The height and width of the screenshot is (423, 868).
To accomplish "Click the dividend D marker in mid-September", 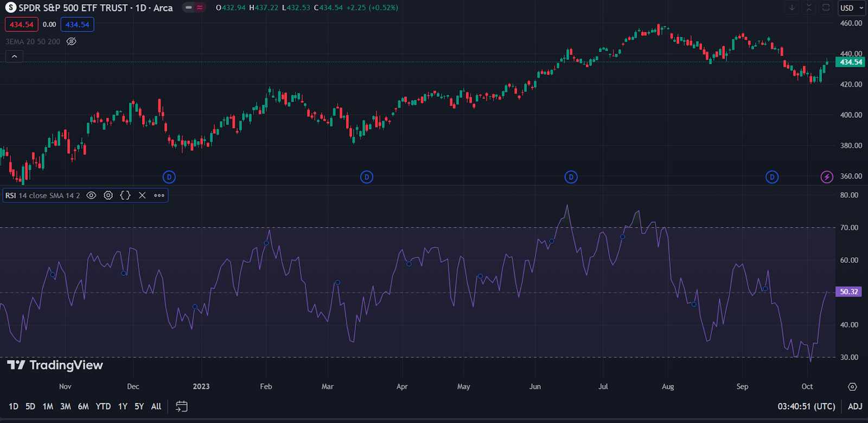I will (x=772, y=177).
